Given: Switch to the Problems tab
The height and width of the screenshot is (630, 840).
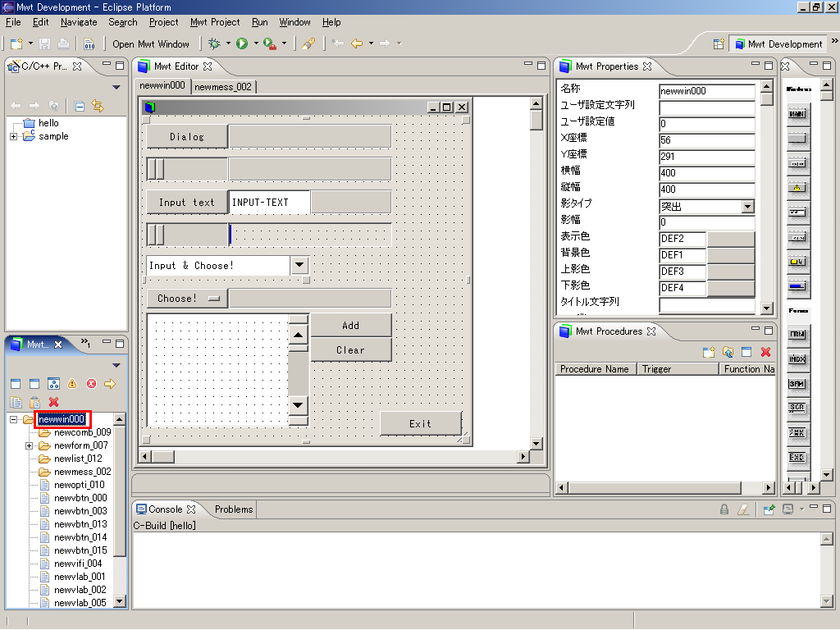Looking at the screenshot, I should (x=234, y=509).
